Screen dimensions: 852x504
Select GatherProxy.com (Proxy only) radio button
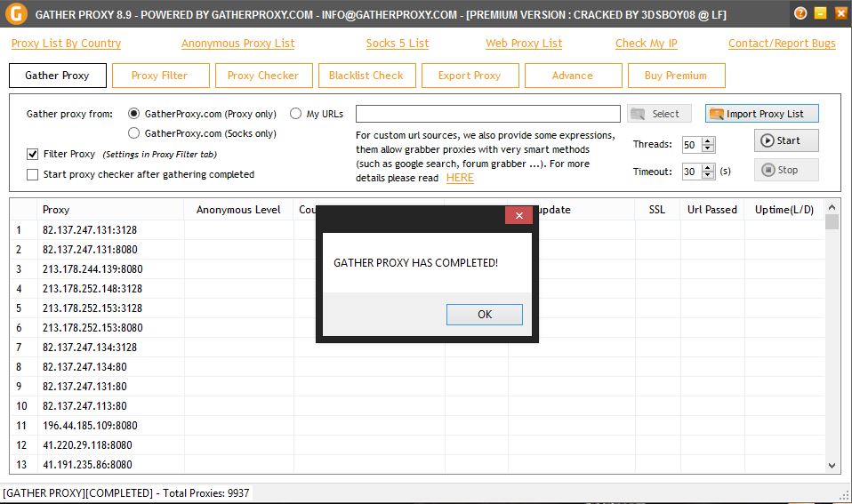click(134, 114)
